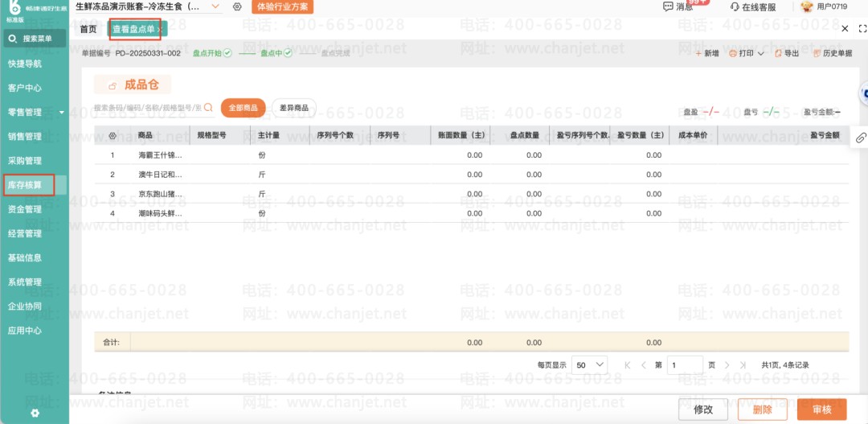Expand the account set dropdown arrow
The width and height of the screenshot is (868, 424).
216,6
